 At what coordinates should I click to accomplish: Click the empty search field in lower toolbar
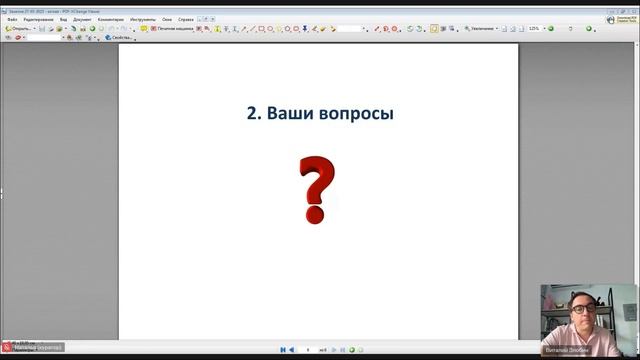pyautogui.click(x=44, y=38)
